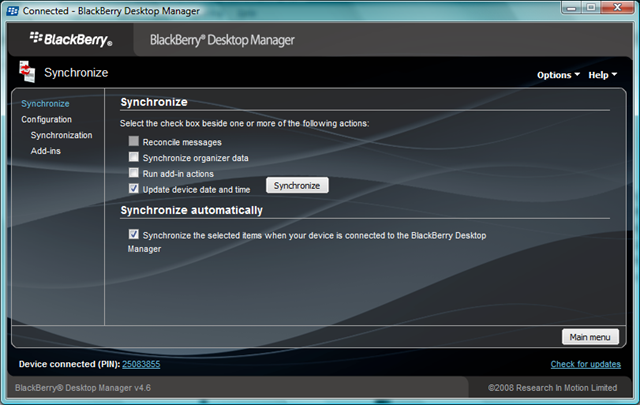This screenshot has height=405, width=640.
Task: Maximize the Desktop Manager window
Action: (591, 8)
